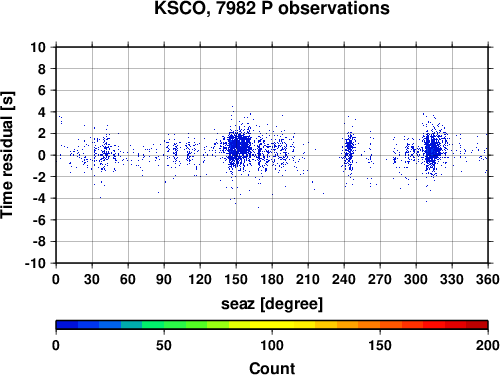500x375 pixels.
Task: Click the x-axis tick label '150'
Action: tap(236, 279)
